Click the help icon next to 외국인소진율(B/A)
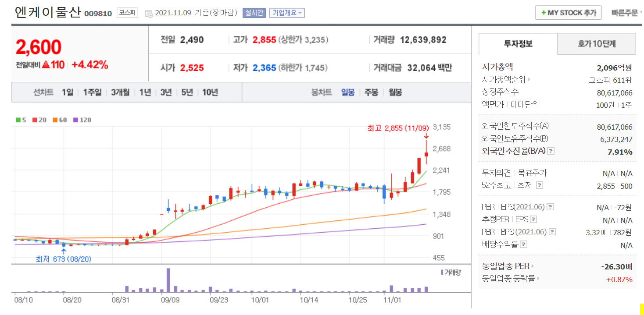The image size is (644, 315). (551, 151)
